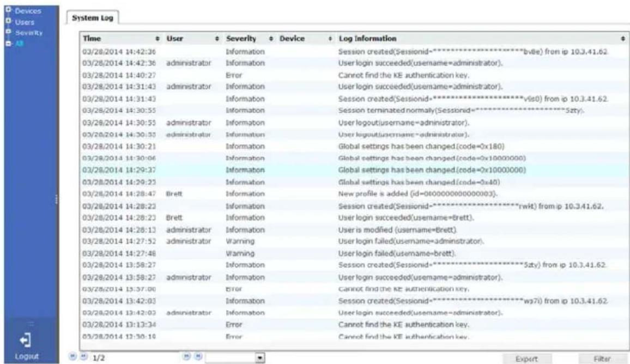
Task: Click the Logout icon in the sidebar
Action: click(x=26, y=340)
